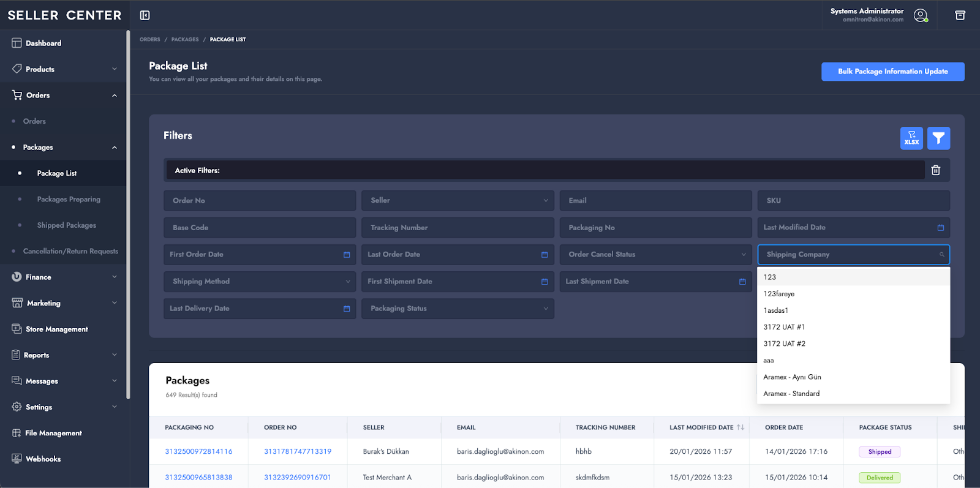The height and width of the screenshot is (488, 980).
Task: Clear active filters with the trash icon
Action: 935,170
